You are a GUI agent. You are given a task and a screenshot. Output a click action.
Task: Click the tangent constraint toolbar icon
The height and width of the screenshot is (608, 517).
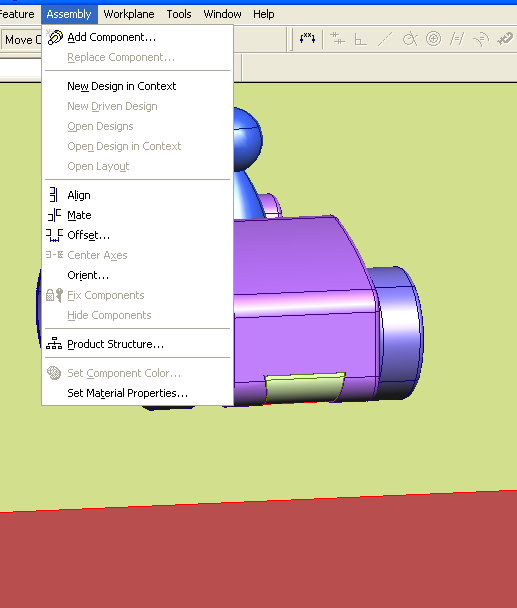pos(410,39)
